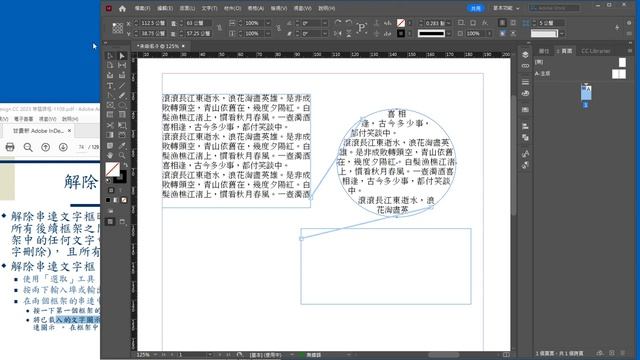Open shear angle dropdown

(325, 33)
